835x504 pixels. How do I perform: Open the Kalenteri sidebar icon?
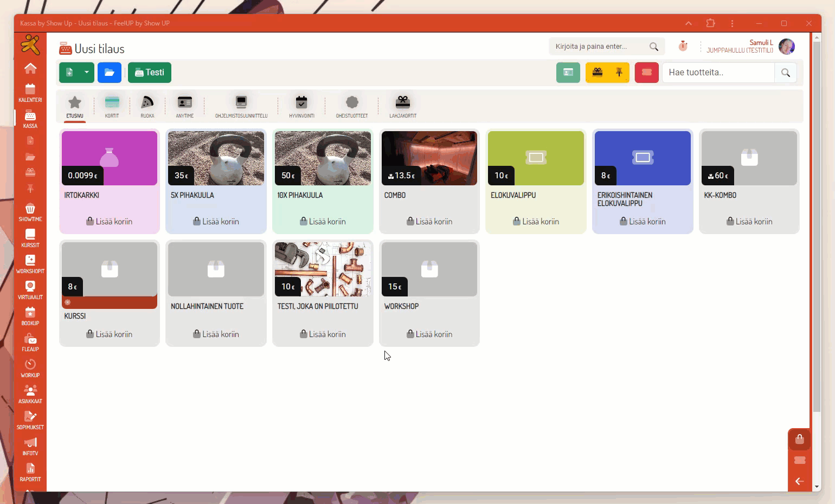30,92
